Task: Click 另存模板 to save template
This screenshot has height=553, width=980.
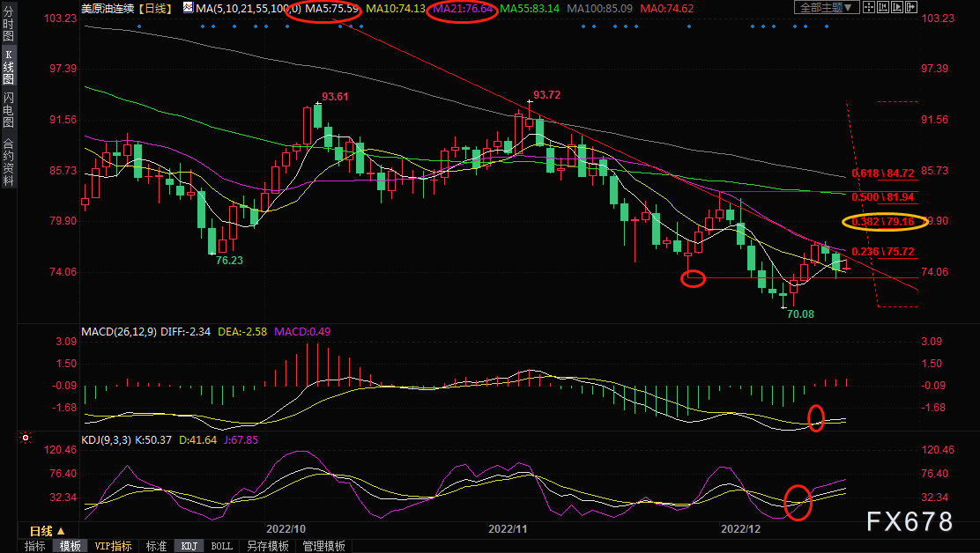Action: [x=268, y=546]
